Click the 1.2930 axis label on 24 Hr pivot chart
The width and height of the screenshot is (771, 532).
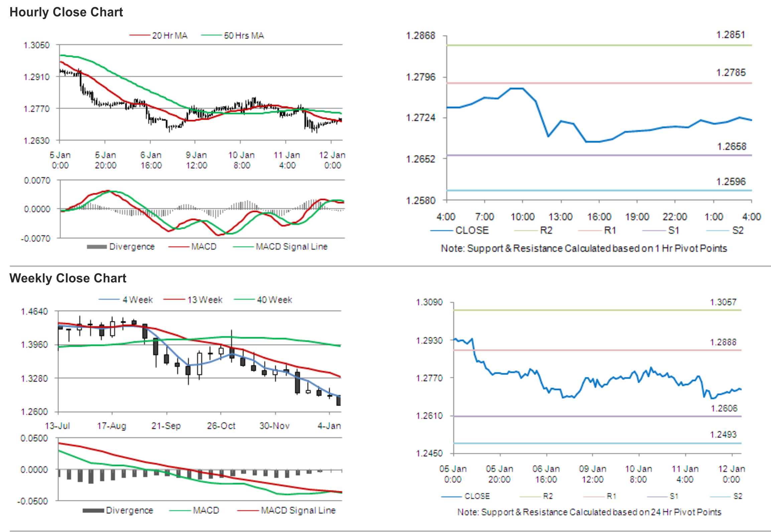429,341
